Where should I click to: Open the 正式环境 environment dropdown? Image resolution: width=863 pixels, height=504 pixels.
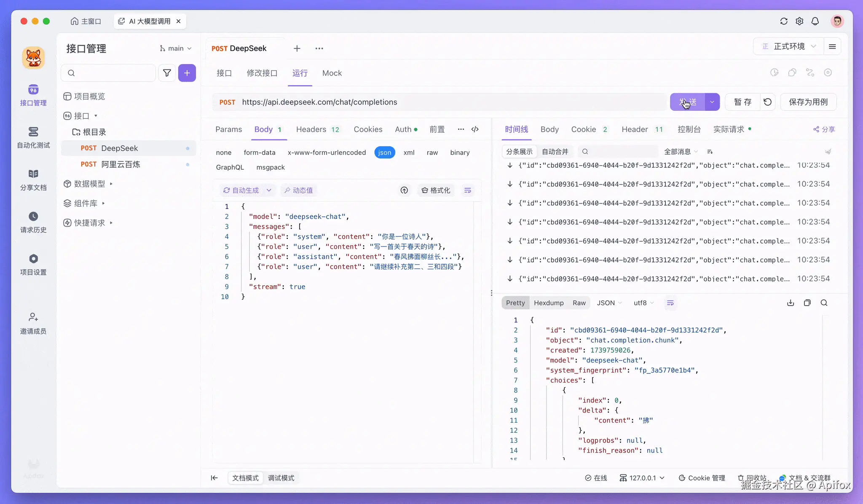(790, 46)
